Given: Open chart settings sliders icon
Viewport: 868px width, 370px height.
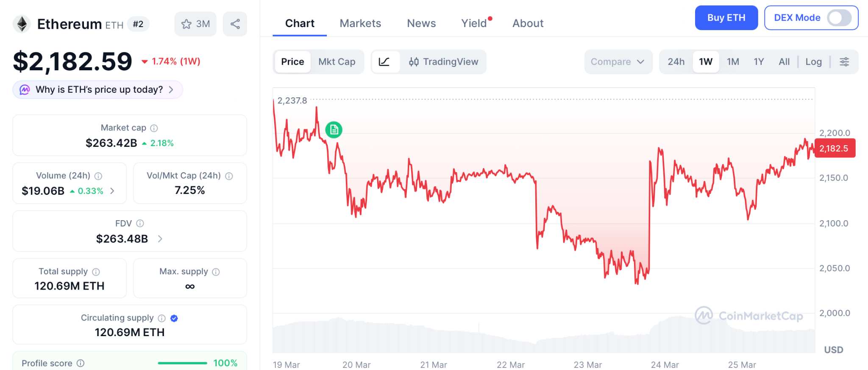Looking at the screenshot, I should coord(844,62).
